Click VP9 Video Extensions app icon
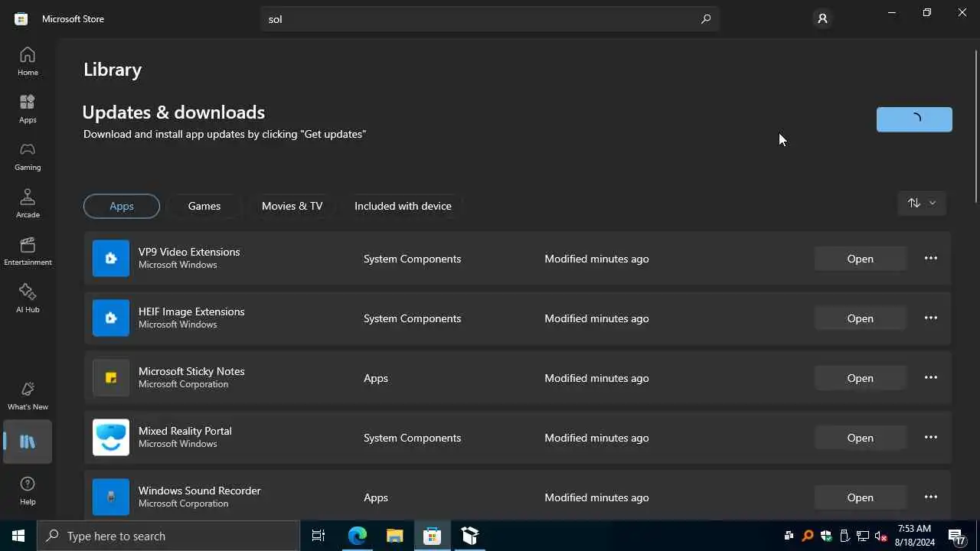 point(111,259)
